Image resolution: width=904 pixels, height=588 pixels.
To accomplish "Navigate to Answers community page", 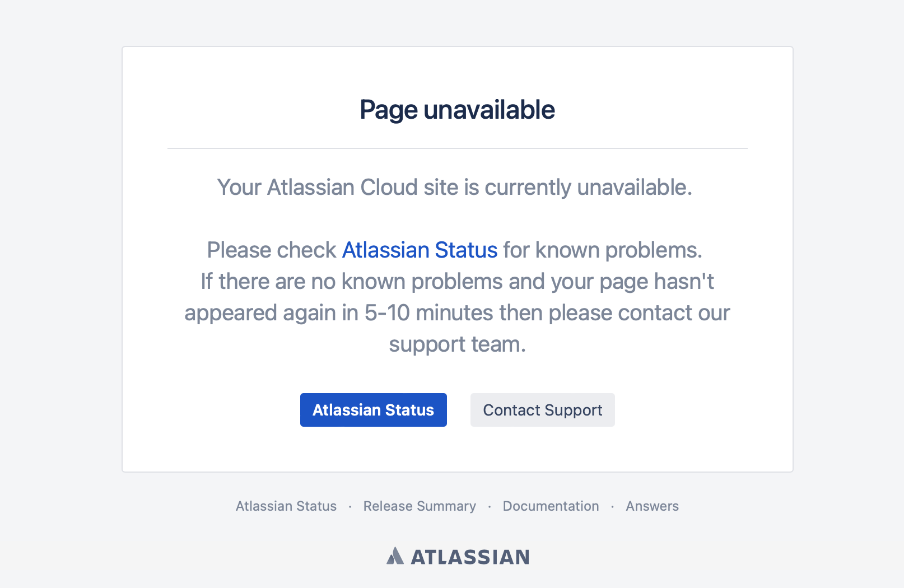I will [652, 506].
